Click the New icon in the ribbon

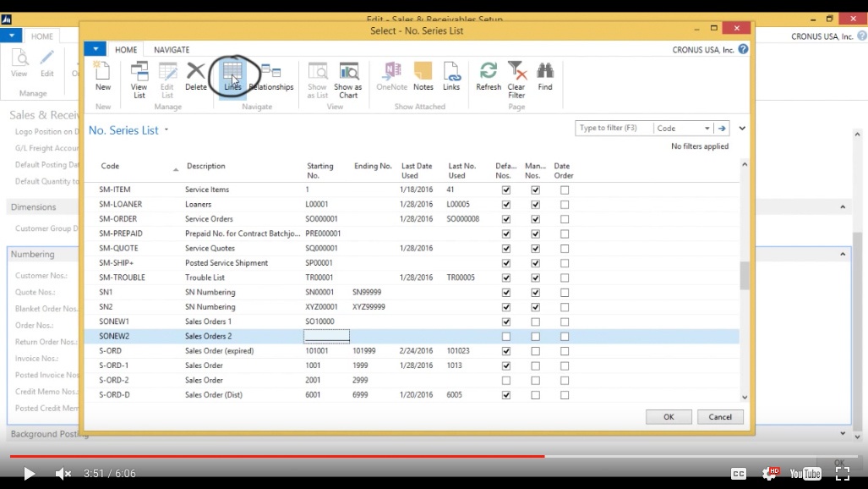(103, 76)
